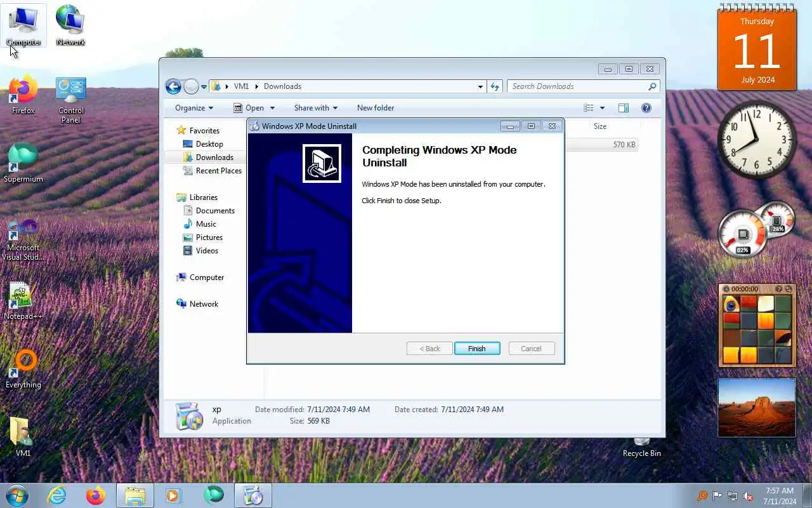Open the Organize menu
The image size is (812, 508).
point(194,108)
